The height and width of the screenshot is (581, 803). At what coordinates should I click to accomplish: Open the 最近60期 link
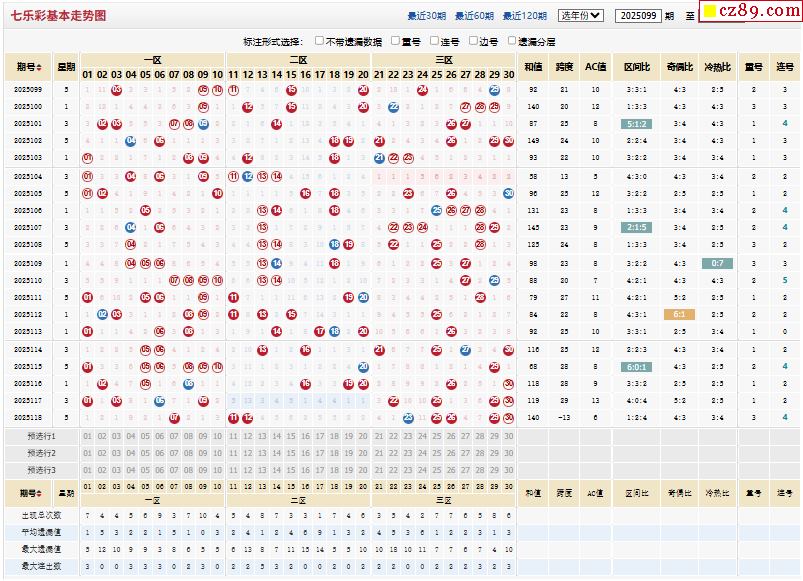click(x=474, y=16)
